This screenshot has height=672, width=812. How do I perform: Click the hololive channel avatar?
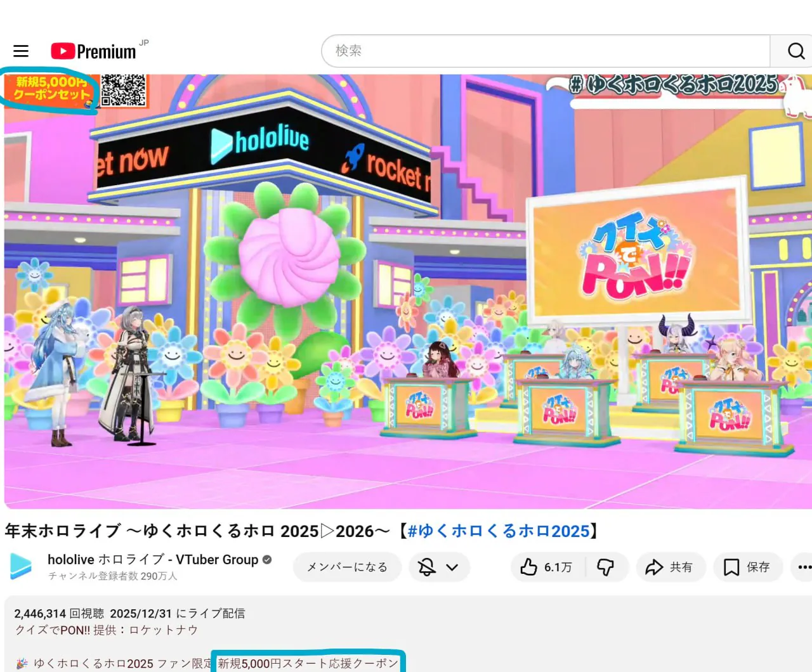[21, 566]
